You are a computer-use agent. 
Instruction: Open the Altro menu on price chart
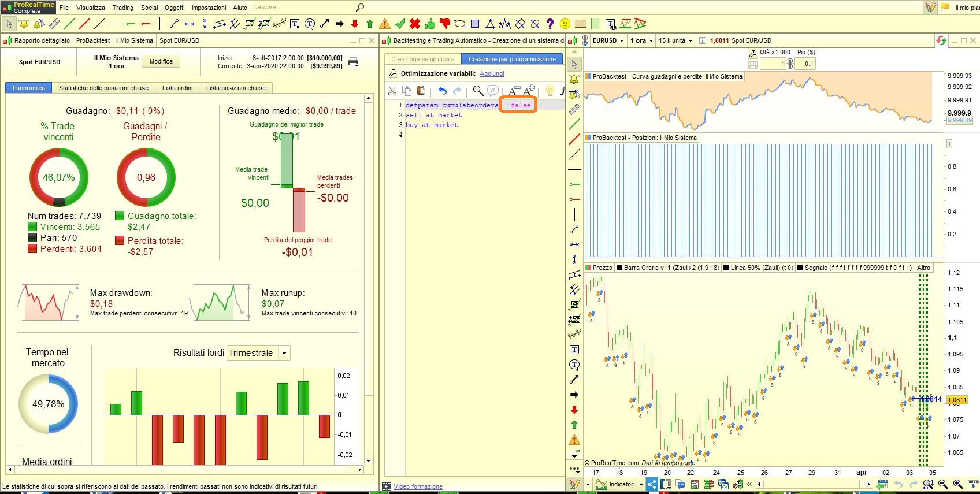click(x=924, y=268)
